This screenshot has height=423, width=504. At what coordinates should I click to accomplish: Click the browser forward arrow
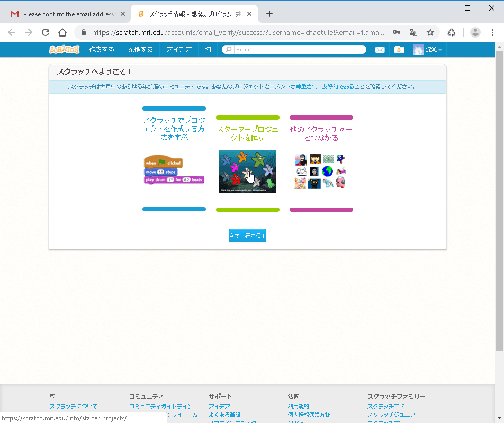29,32
